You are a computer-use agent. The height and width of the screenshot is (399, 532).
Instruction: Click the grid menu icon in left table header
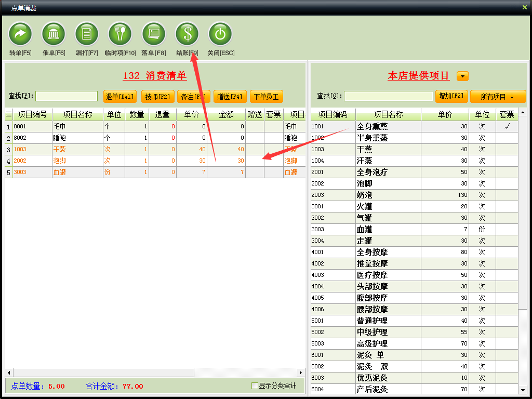coord(9,114)
